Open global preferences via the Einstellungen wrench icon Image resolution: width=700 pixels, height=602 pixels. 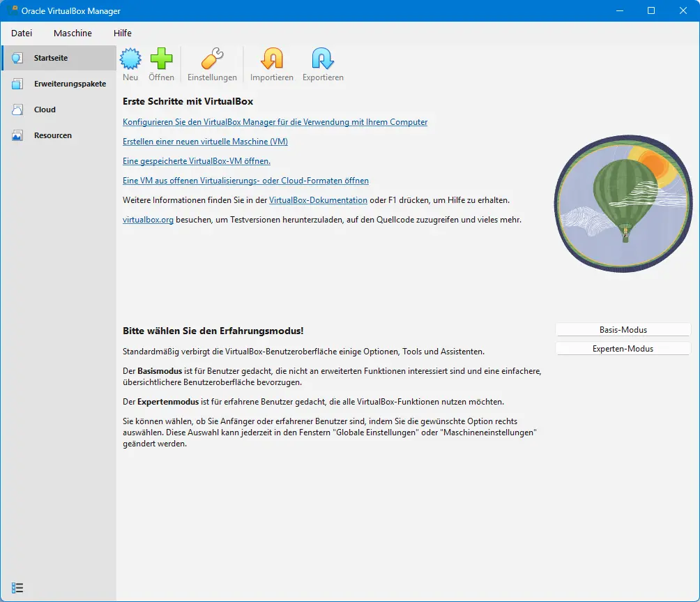click(212, 60)
